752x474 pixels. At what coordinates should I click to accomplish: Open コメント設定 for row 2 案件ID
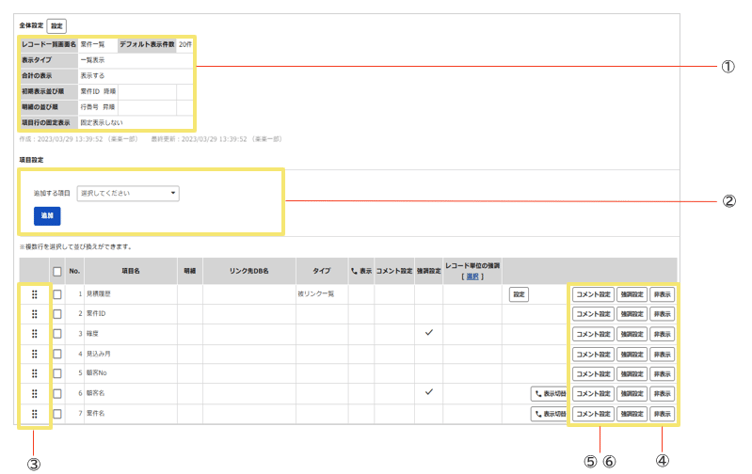click(x=593, y=314)
